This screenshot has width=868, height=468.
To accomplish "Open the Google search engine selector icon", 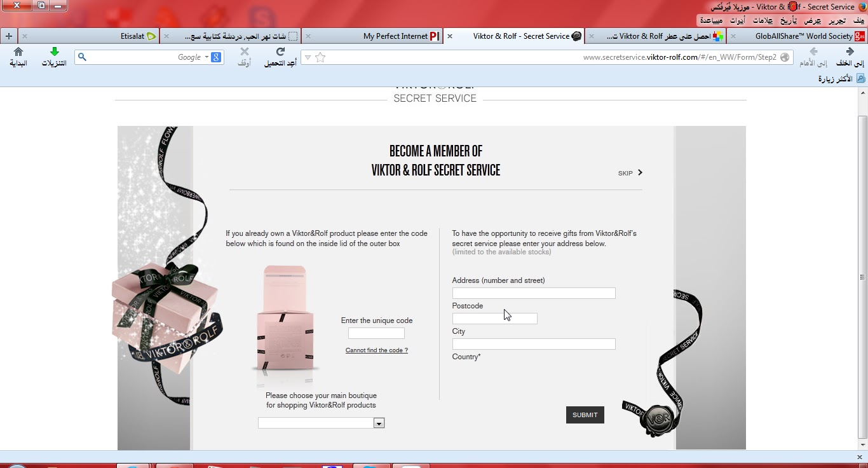I will pyautogui.click(x=216, y=57).
